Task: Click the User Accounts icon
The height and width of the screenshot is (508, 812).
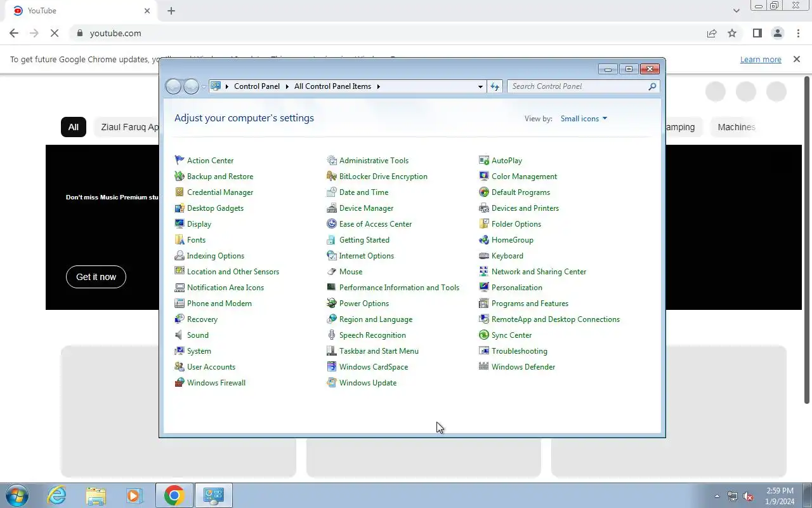Action: pos(180,367)
